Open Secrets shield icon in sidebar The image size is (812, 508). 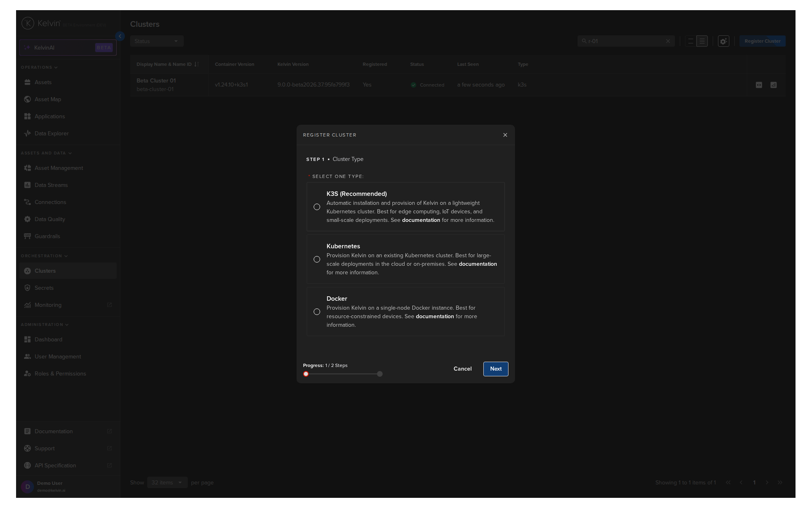pyautogui.click(x=27, y=288)
